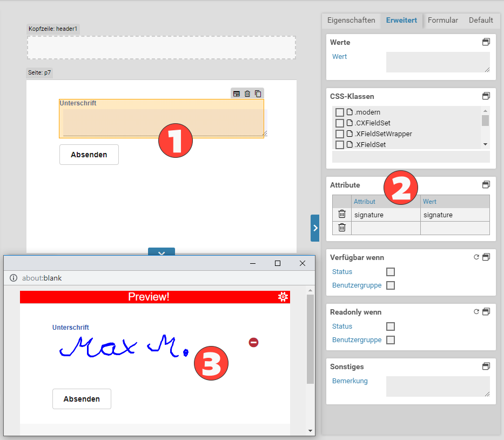
Task: Click the red clear-signature icon in preview
Action: click(253, 342)
